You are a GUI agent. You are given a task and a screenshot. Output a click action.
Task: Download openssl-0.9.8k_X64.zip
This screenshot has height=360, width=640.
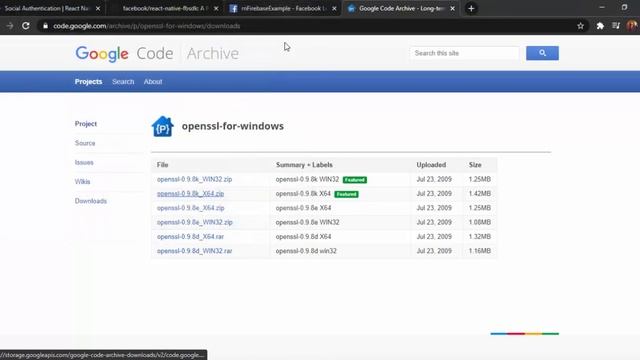tap(190, 193)
